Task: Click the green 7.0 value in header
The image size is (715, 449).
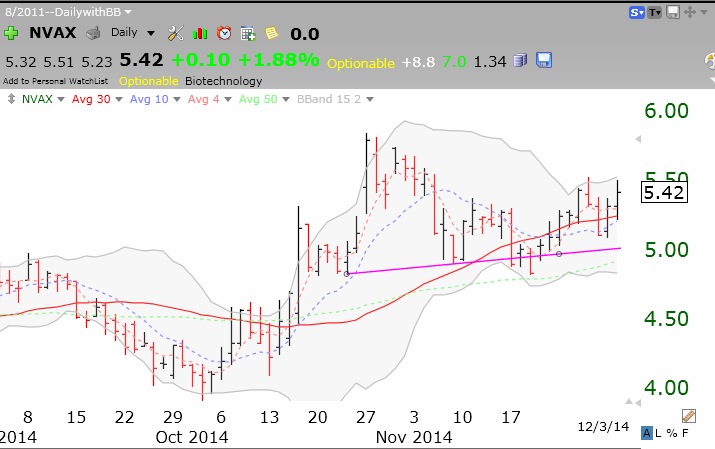Action: click(454, 62)
